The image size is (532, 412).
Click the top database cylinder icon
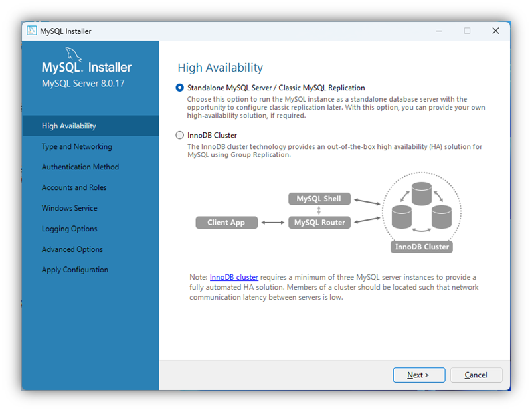point(421,194)
